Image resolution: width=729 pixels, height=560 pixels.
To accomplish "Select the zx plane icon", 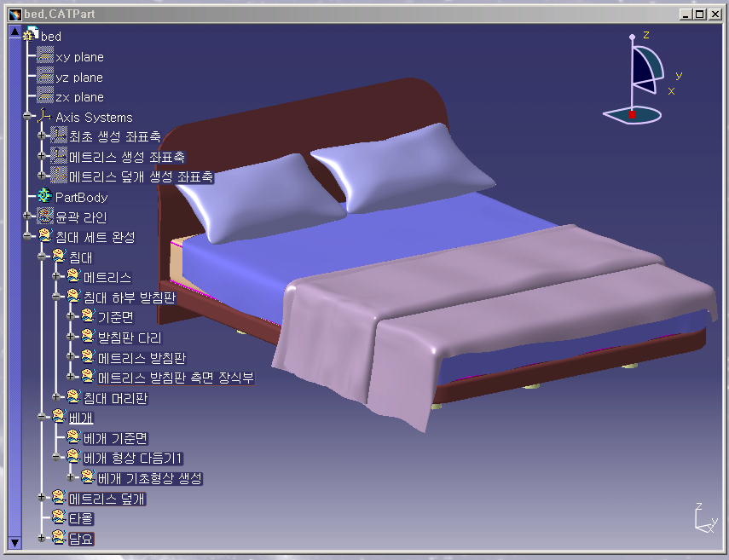I will click(x=45, y=96).
